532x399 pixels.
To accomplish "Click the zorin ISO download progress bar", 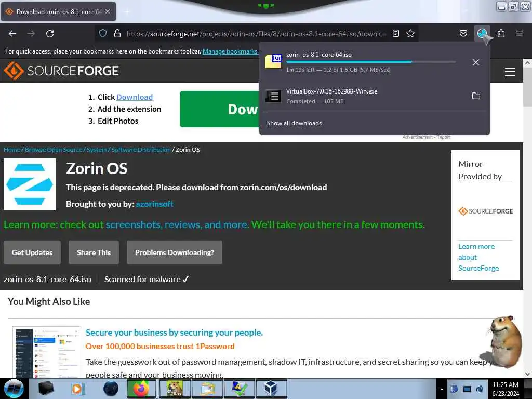I will coord(371,62).
